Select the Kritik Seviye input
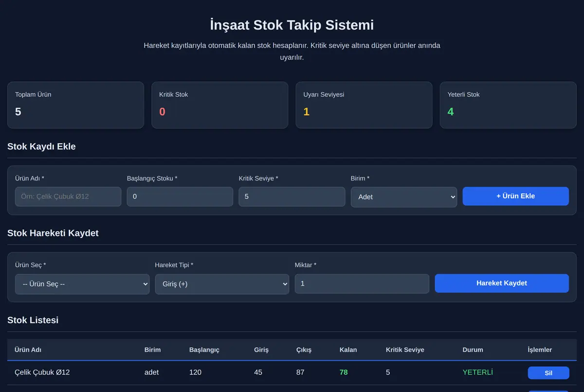 [292, 196]
